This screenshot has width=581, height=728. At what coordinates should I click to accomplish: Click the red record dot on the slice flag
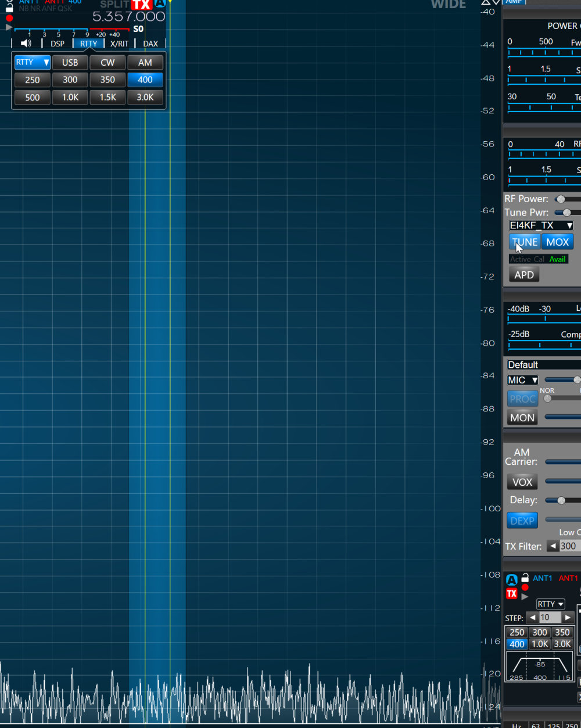[9, 18]
